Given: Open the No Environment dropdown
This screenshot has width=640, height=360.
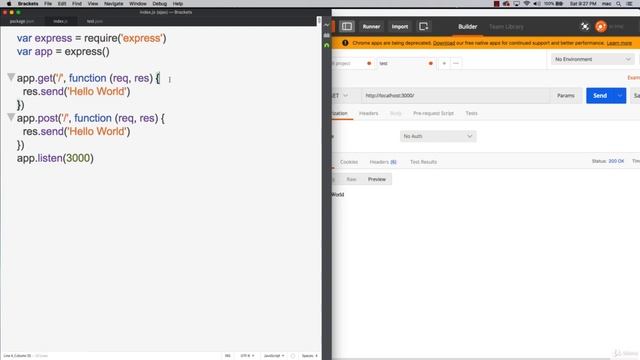Looking at the screenshot, I should coord(592,59).
